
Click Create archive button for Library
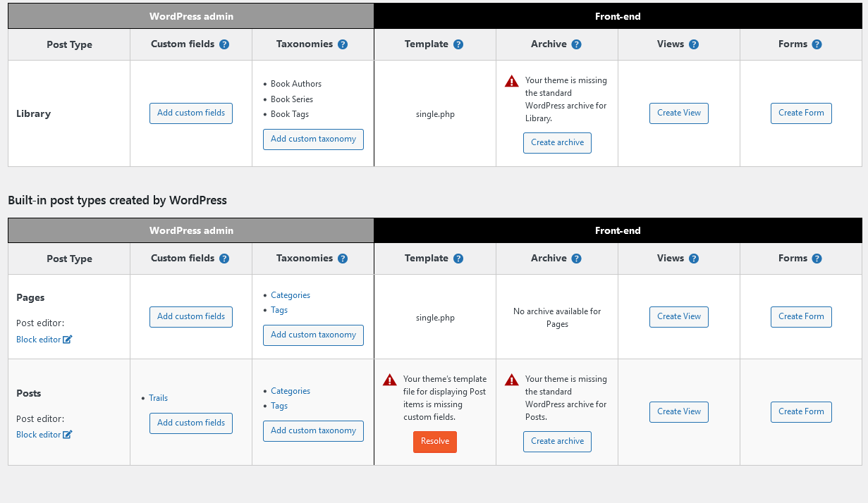(557, 143)
